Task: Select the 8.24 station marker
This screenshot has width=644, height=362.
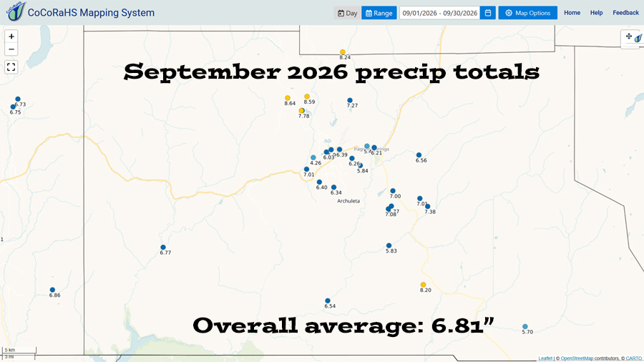Action: click(343, 52)
